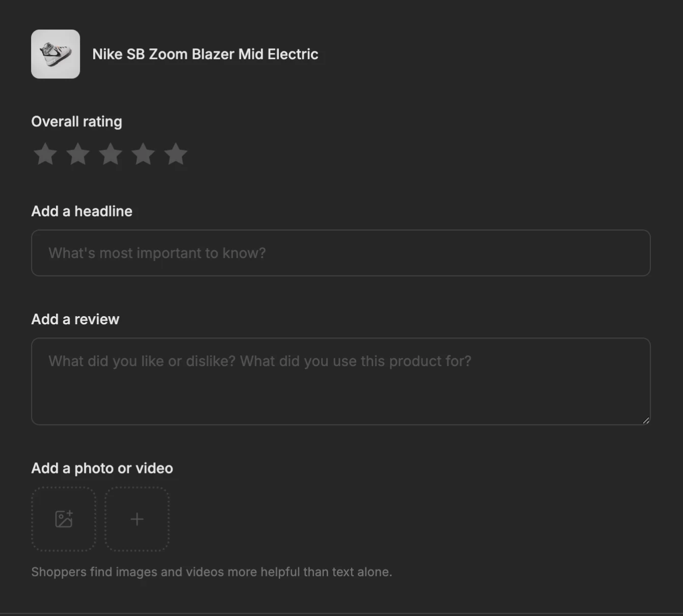The height and width of the screenshot is (616, 683).
Task: Click the star rating row under Overall rating
Action: coord(110,154)
